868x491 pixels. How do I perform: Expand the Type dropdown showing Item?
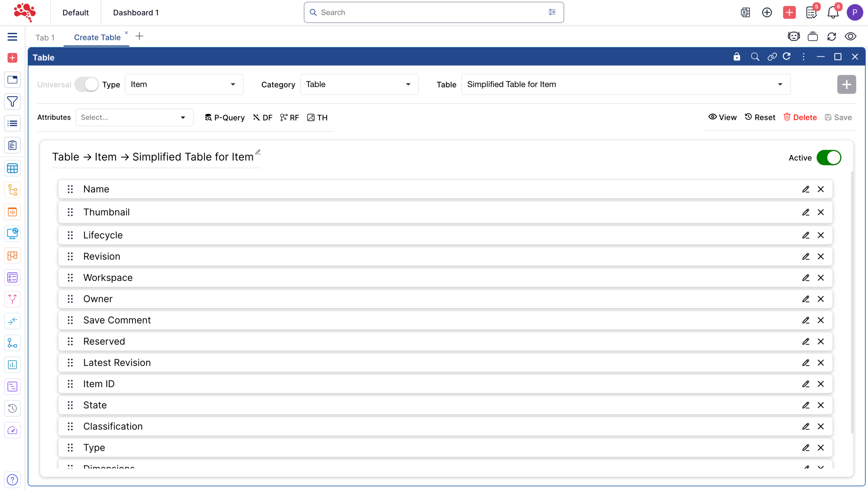[184, 84]
